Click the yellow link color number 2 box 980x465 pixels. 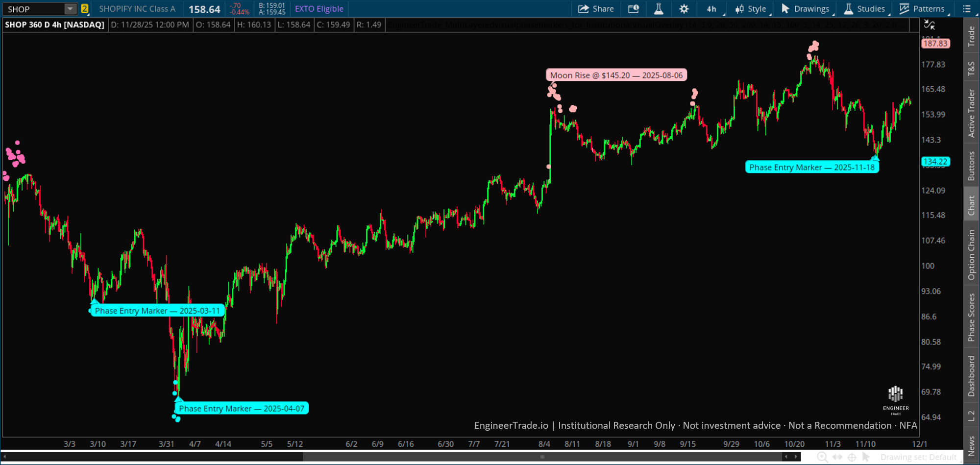[x=85, y=9]
